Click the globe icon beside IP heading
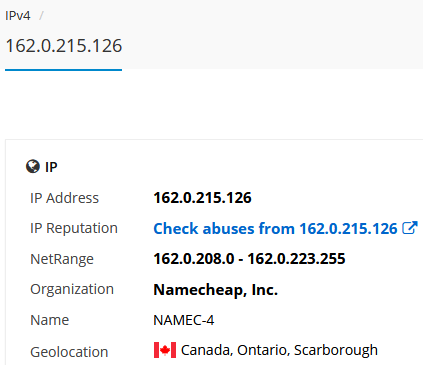Image resolution: width=423 pixels, height=365 pixels. click(x=33, y=166)
